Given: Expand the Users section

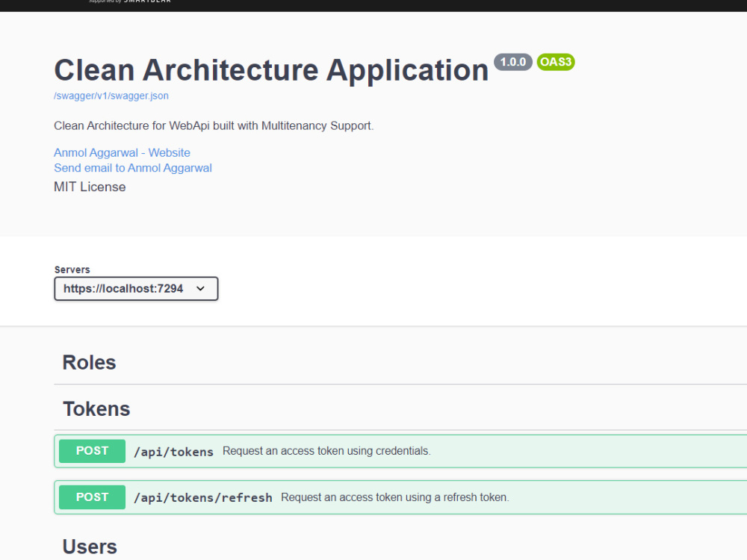Looking at the screenshot, I should pyautogui.click(x=90, y=547).
